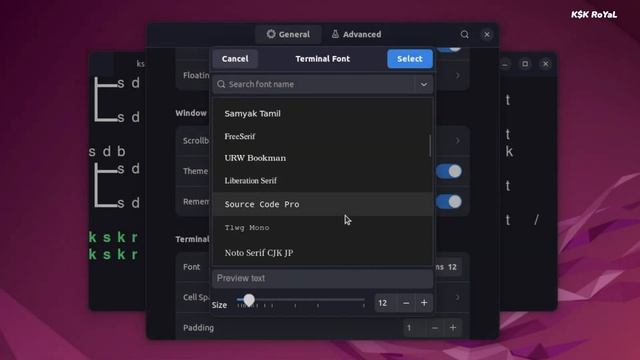Increase Padding with plus button
The image size is (640, 360).
coord(453,328)
